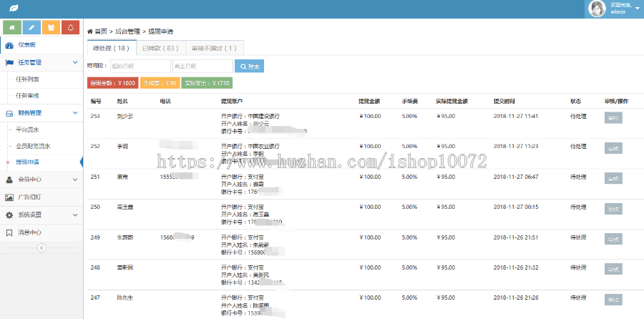
Task: Click 审核 button for row 247
Action: [x=613, y=300]
